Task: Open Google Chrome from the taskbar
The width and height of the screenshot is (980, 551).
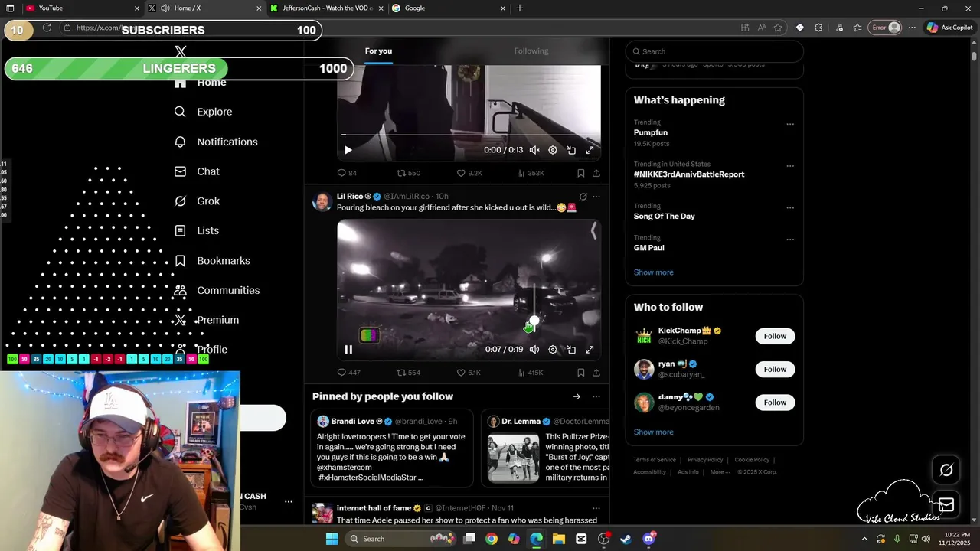Action: (492, 539)
